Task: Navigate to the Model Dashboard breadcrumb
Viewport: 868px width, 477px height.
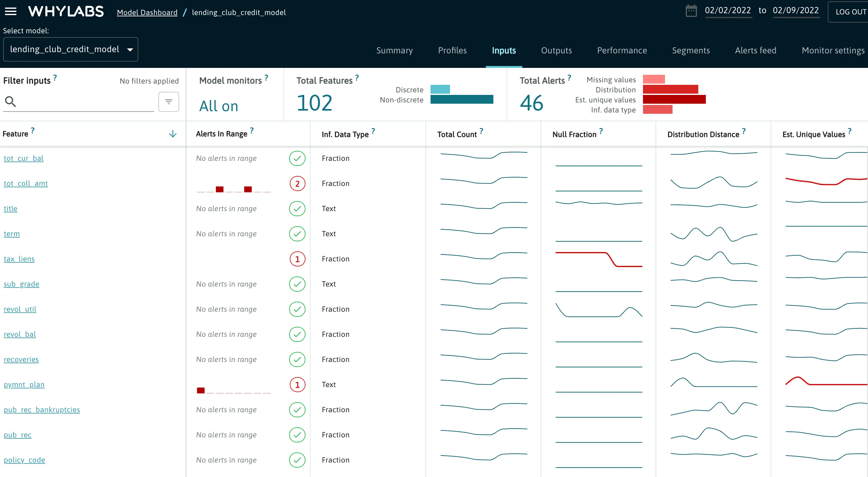Action: click(147, 13)
